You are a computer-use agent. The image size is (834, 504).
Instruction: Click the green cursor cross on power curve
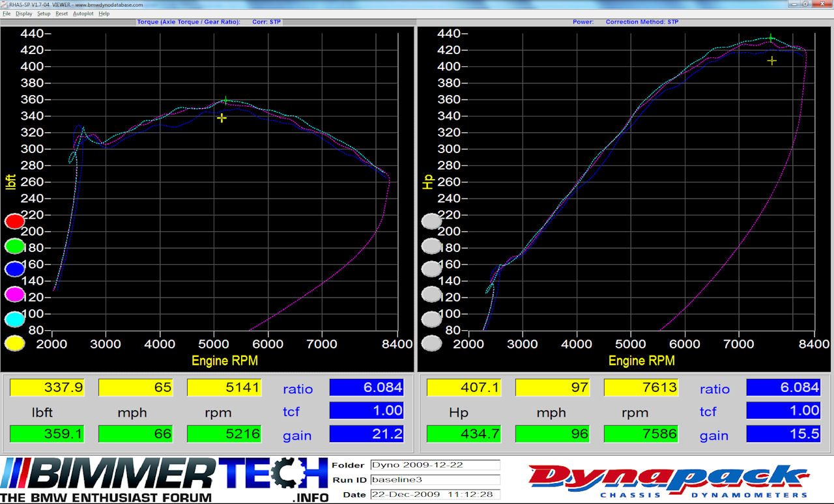[771, 38]
